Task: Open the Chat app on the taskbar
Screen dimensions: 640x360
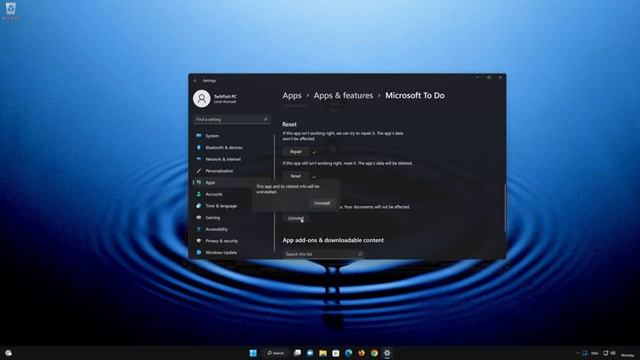Action: pyautogui.click(x=310, y=353)
